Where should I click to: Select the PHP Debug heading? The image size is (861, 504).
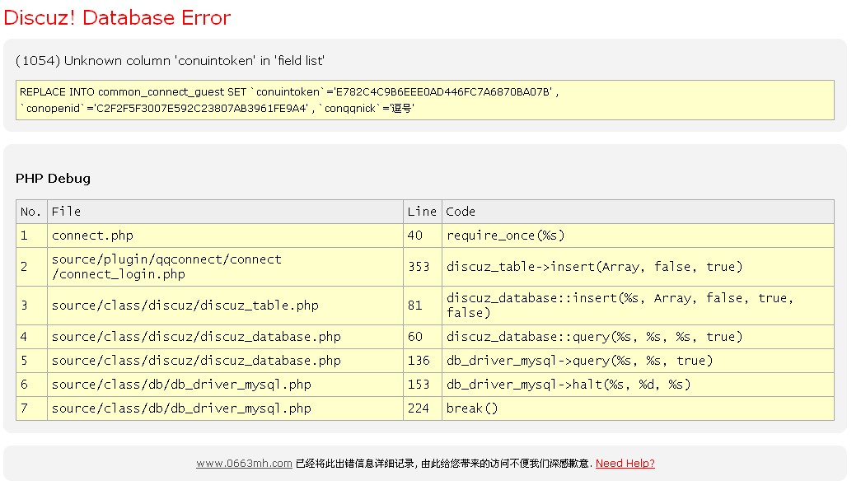pyautogui.click(x=54, y=179)
